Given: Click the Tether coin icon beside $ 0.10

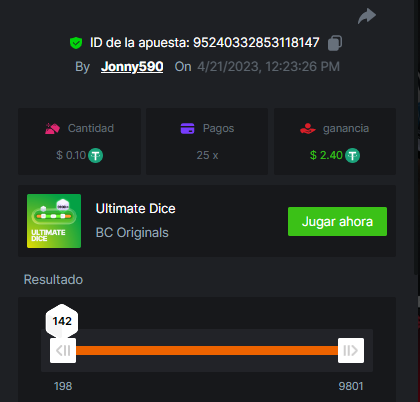Looking at the screenshot, I should (96, 155).
